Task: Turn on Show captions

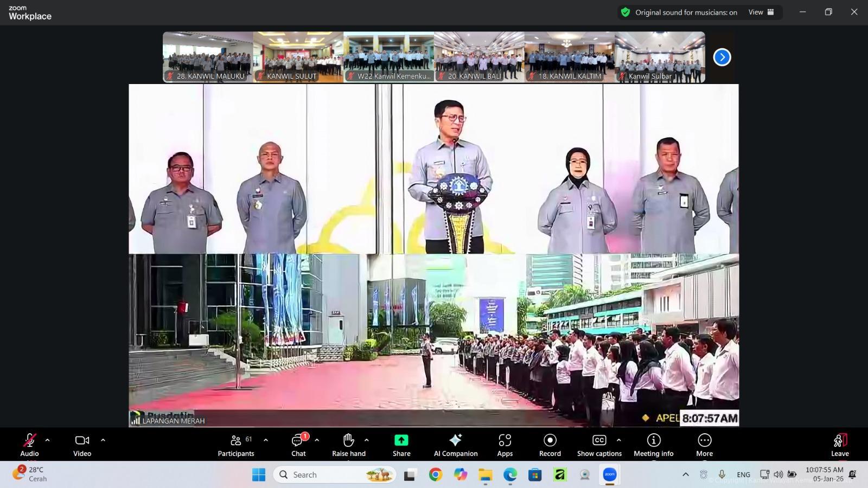Action: pos(599,445)
